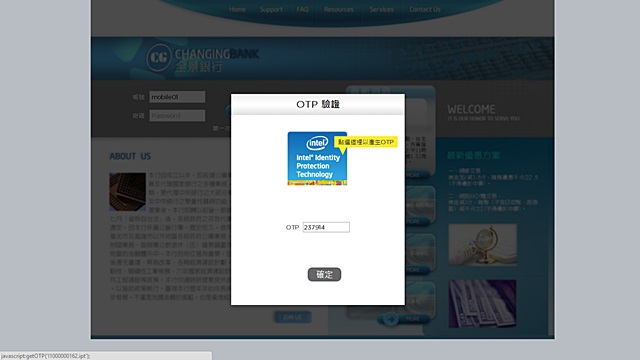Viewport: 640px width, 360px height.
Task: Click the WELCOME heading text
Action: [x=471, y=109]
